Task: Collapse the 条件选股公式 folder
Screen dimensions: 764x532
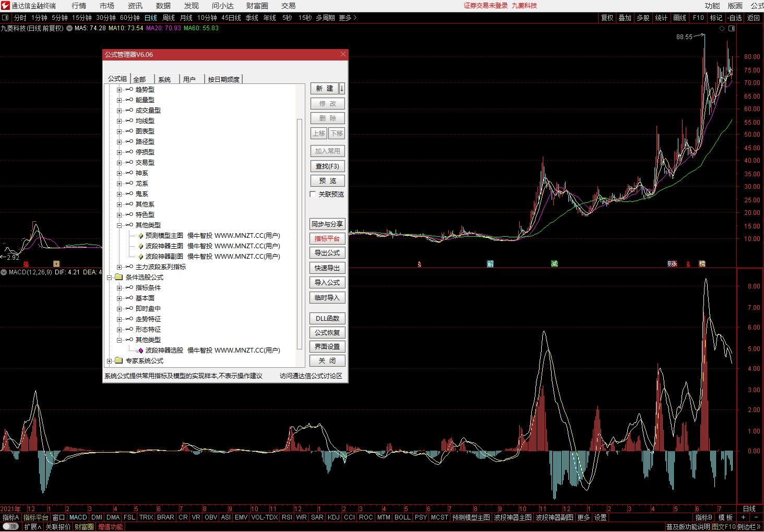Action: click(109, 277)
